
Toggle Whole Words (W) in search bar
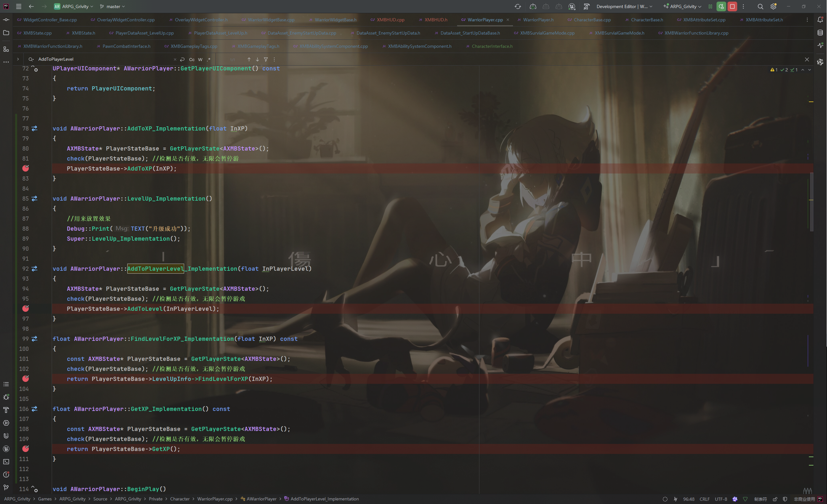click(200, 59)
